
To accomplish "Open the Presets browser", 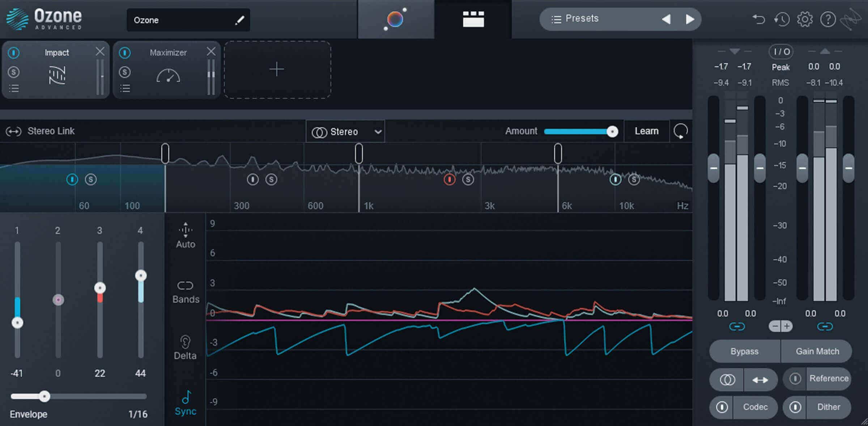I will pos(575,18).
